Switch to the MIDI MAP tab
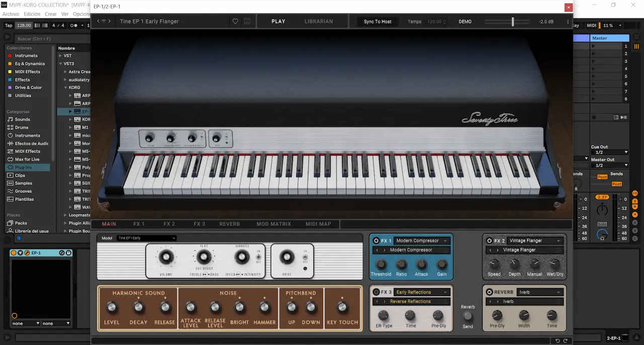The height and width of the screenshot is (345, 644). 318,224
